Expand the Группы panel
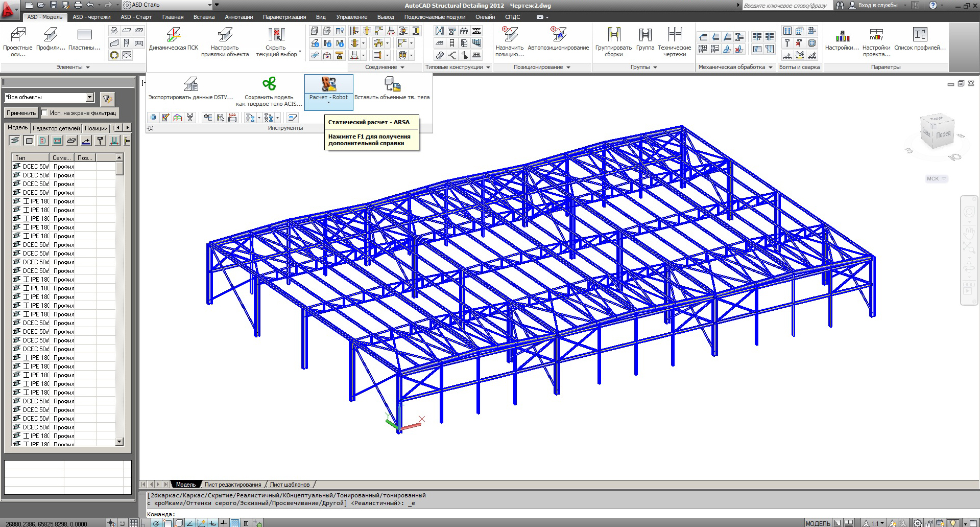Screen dimensions: 980x527 (643, 67)
